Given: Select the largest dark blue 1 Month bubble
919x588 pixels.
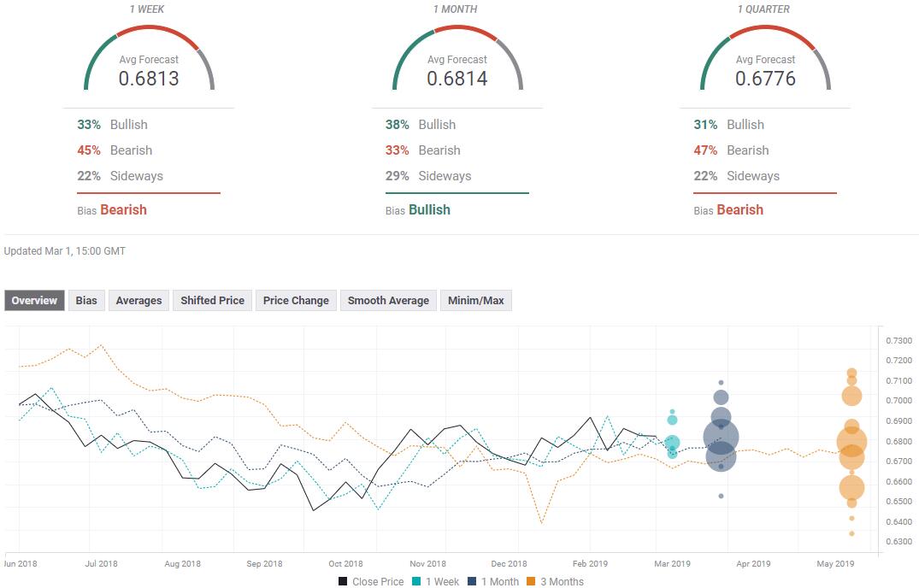Looking at the screenshot, I should 722,437.
